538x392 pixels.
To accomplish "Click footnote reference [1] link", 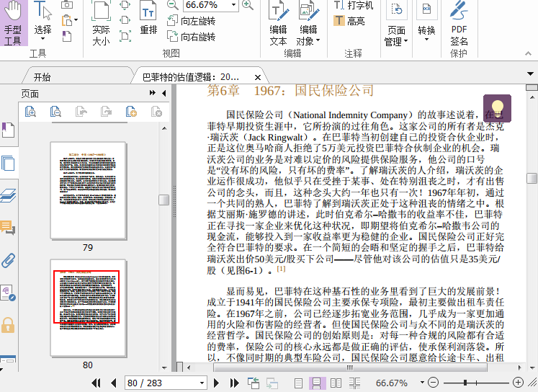I will point(281,269).
